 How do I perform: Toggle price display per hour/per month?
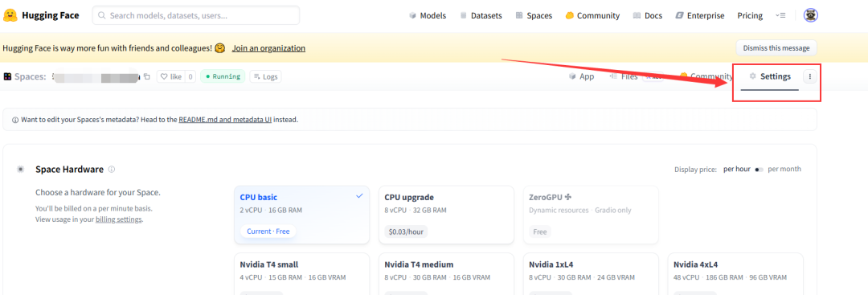point(759,170)
